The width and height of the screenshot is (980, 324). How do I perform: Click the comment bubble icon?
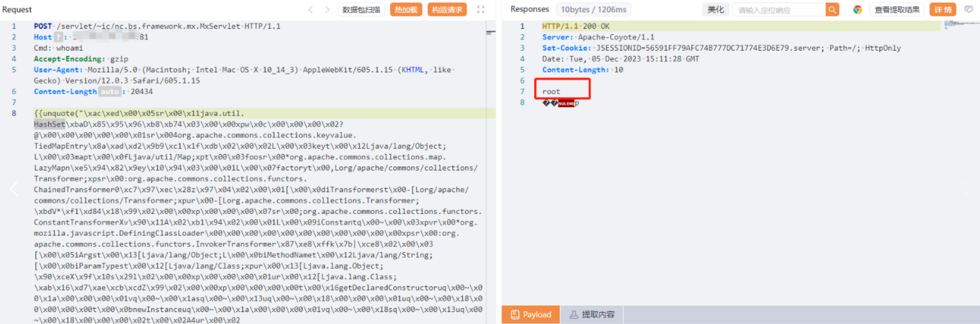point(968,10)
